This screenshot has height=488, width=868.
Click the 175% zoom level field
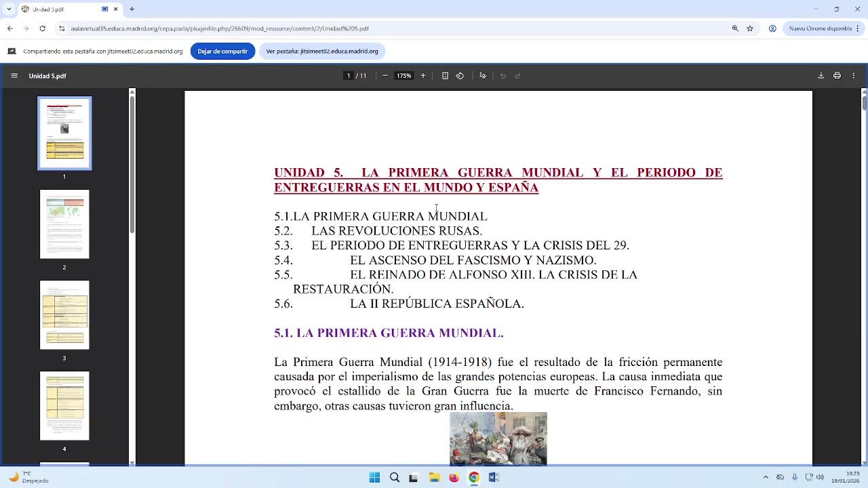tap(404, 76)
